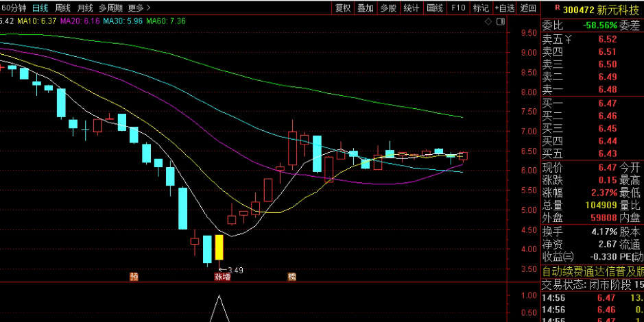Click the 收益(三) -0.330 value
Image resolution: width=644 pixels, height=322 pixels.
tap(604, 257)
